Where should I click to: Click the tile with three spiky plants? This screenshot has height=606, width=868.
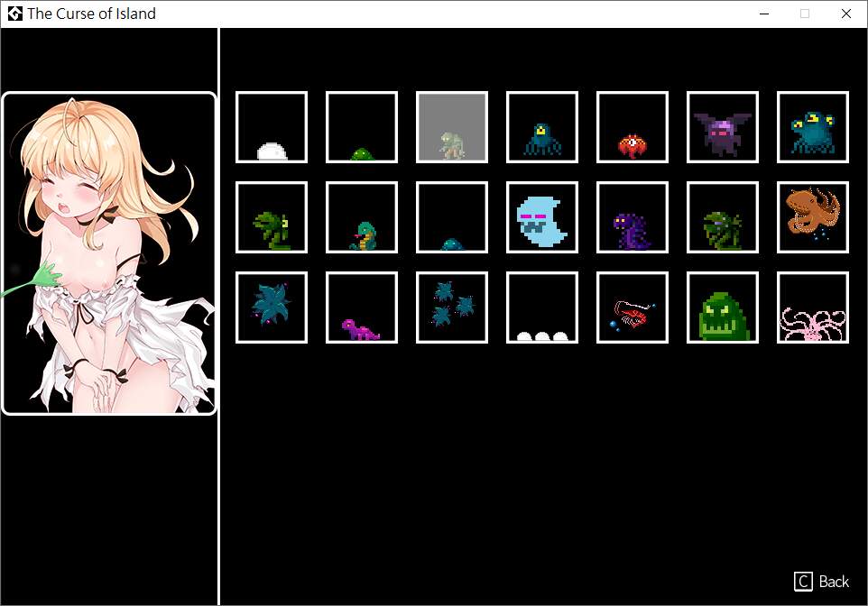click(452, 308)
